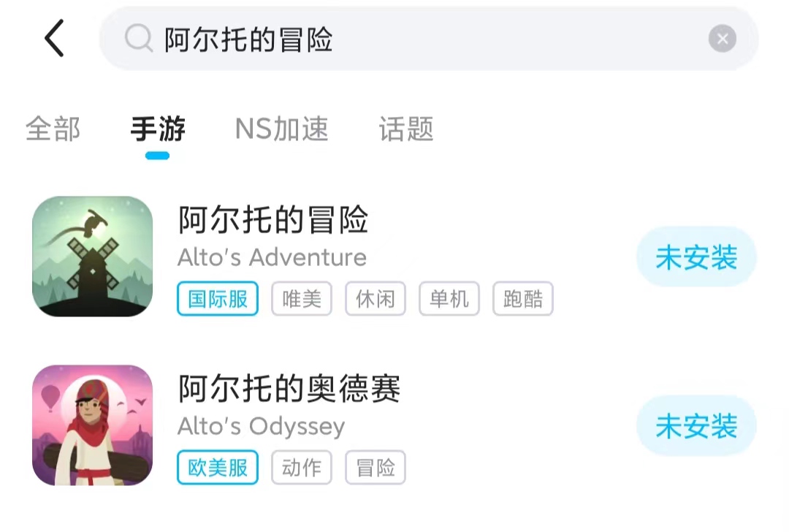Switch to the 全部 tab

(53, 129)
